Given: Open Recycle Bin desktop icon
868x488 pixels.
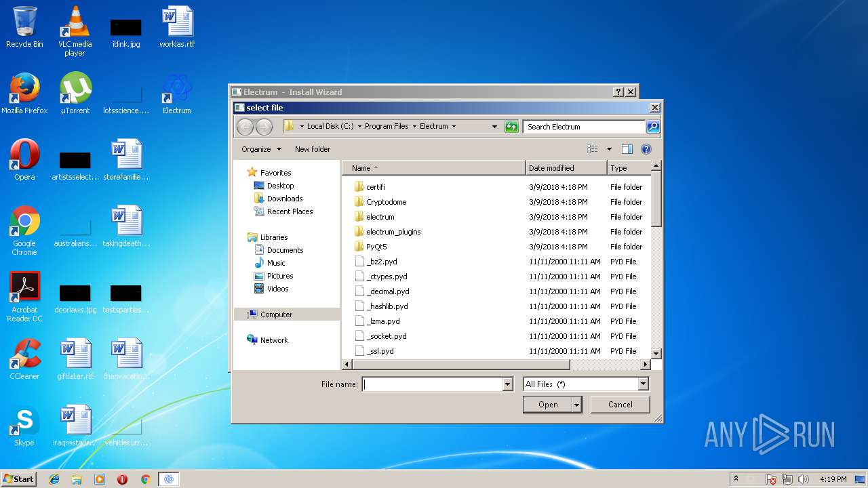Looking at the screenshot, I should (24, 27).
